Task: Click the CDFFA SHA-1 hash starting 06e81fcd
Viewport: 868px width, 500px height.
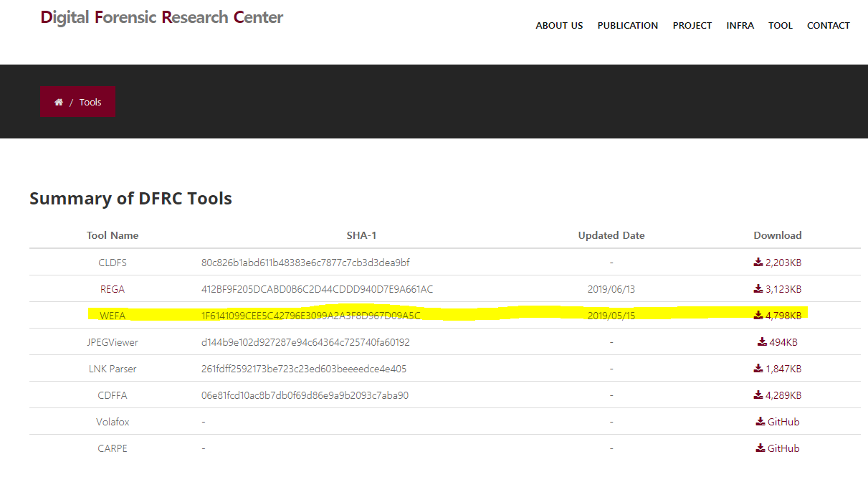Action: 305,395
